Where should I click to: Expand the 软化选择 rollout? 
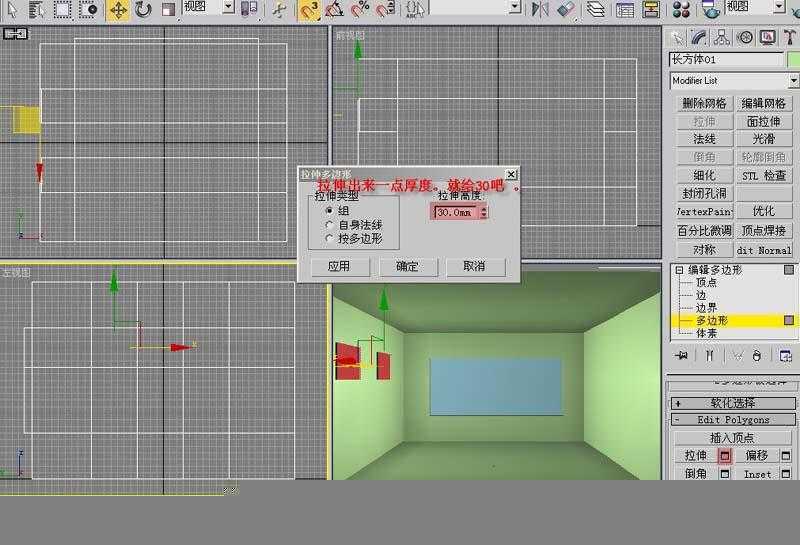(733, 403)
